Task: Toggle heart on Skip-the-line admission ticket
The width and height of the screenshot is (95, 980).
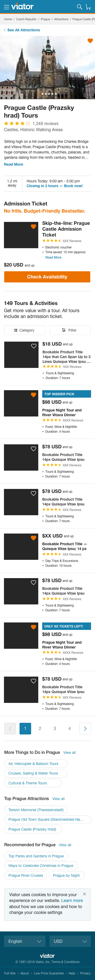Action: tap(34, 226)
